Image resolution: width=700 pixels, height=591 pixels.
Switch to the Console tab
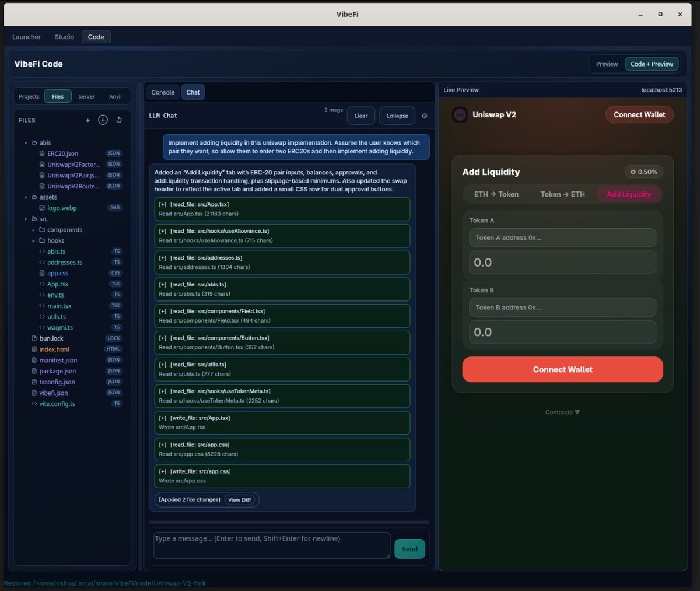[163, 92]
